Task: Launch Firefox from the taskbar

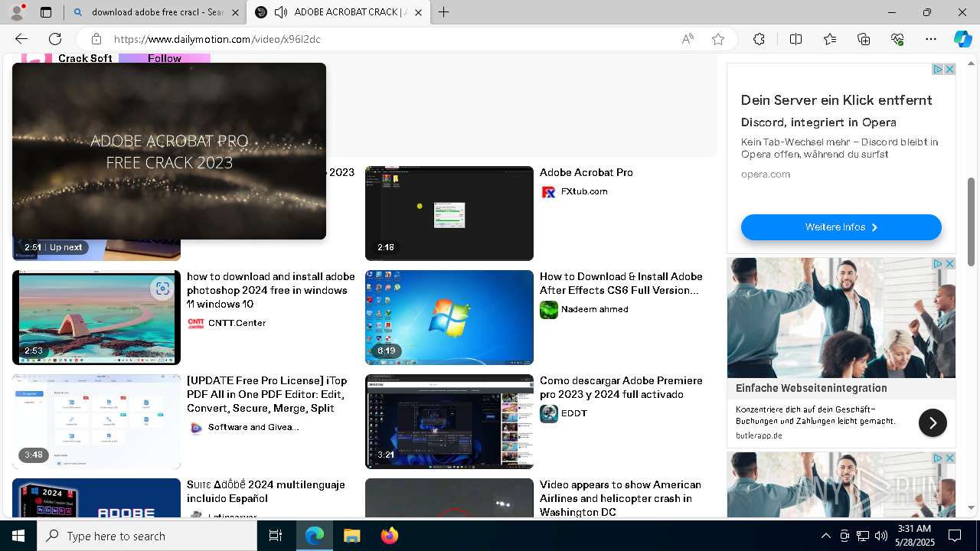Action: click(x=390, y=536)
